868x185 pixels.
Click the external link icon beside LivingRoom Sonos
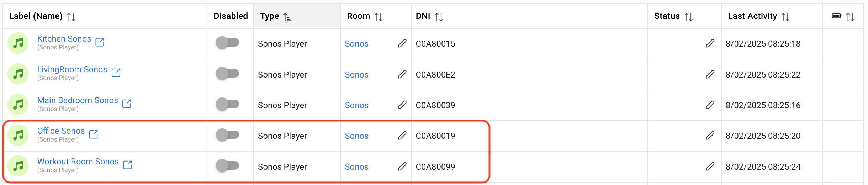point(116,73)
